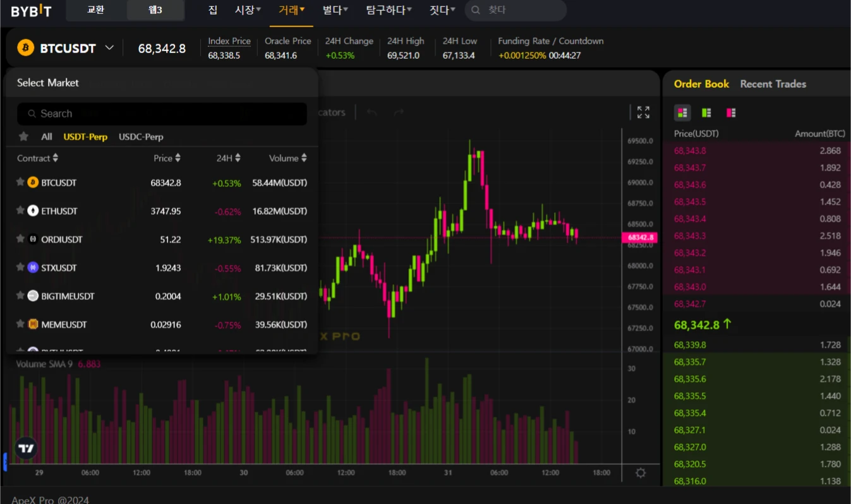Switch to the Recent Trades tab
Screen dimensions: 851x504
point(773,83)
